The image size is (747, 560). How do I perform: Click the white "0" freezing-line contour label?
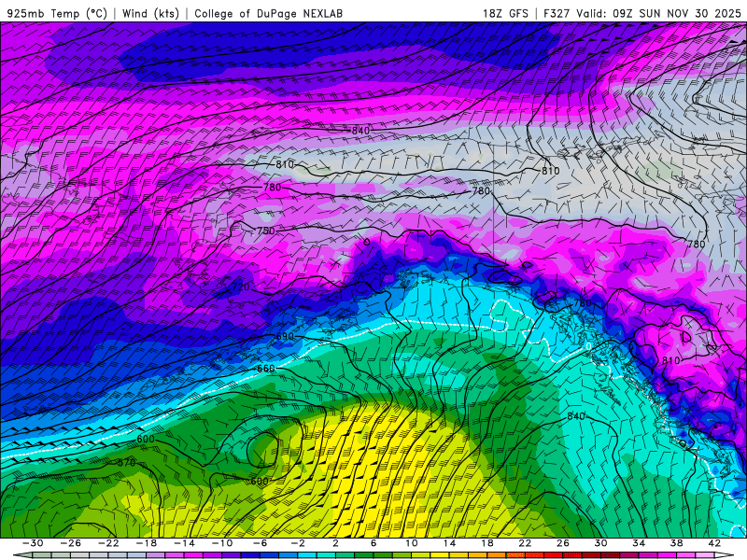[x=588, y=346]
